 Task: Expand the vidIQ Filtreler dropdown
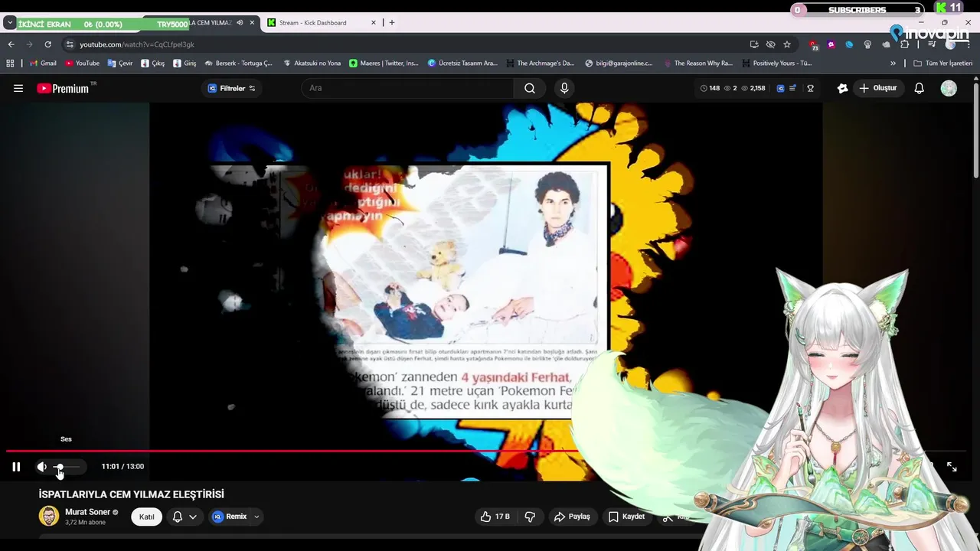click(232, 88)
